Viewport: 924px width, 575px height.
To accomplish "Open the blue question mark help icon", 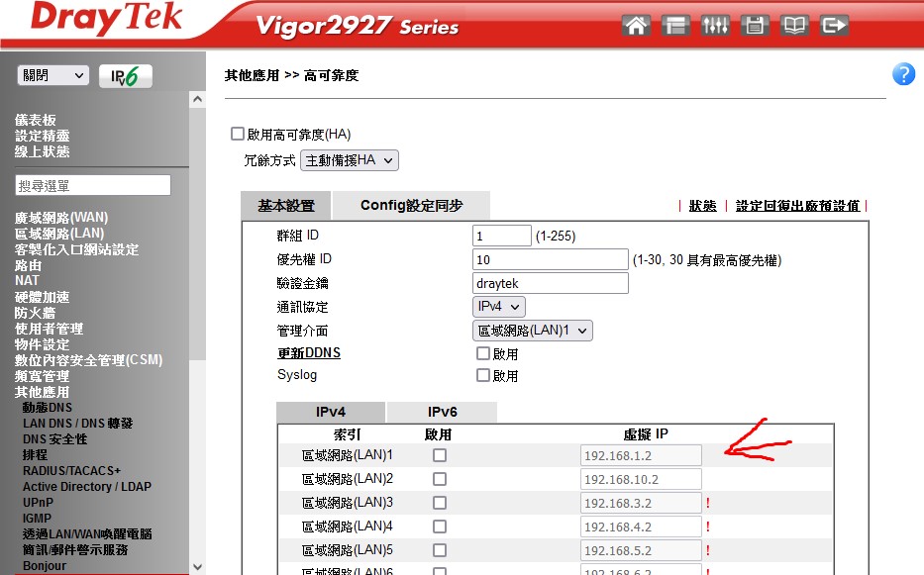I will tap(903, 74).
